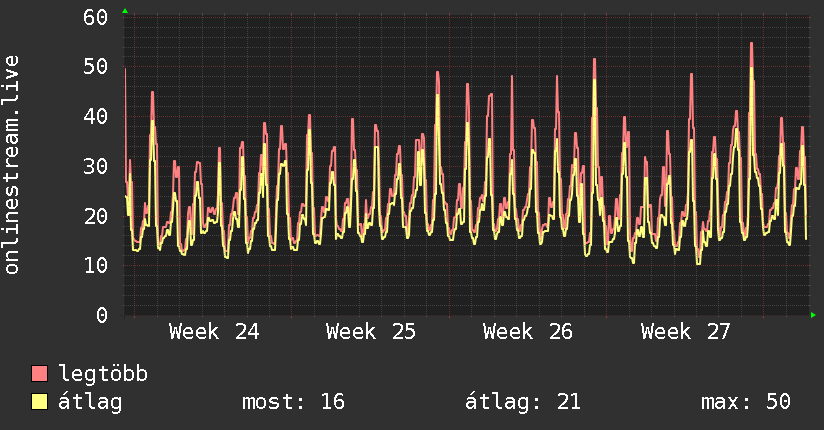
Task: Click the onlinestream.live vertical axis title
Action: [x=12, y=165]
